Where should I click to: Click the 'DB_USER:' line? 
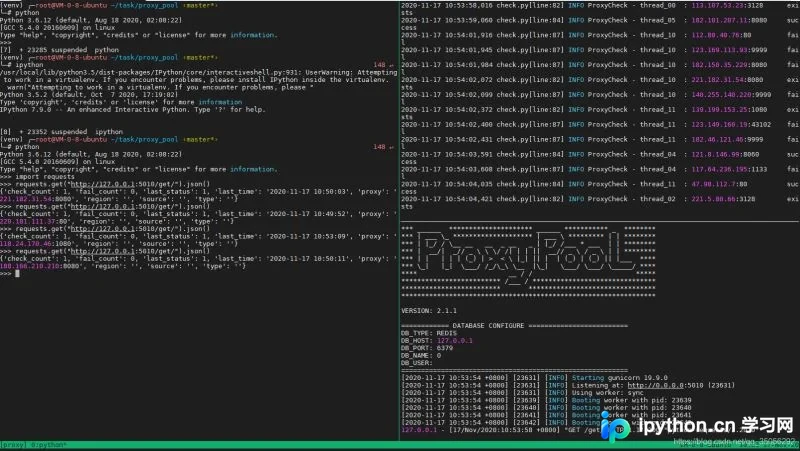click(x=417, y=363)
